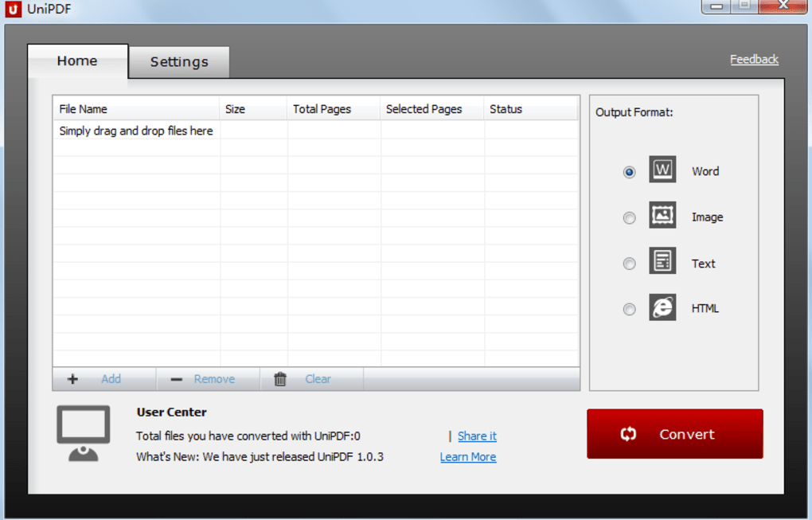Open the Learn More link
812x520 pixels.
pos(468,457)
